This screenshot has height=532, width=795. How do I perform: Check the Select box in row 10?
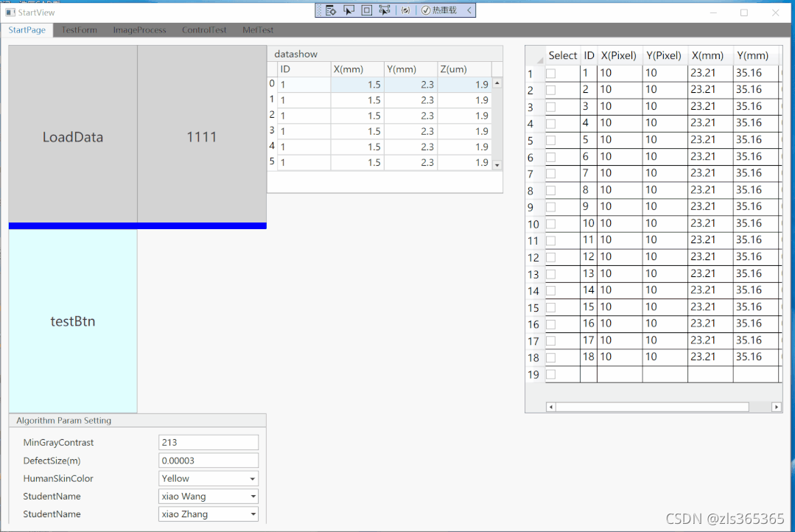point(551,224)
